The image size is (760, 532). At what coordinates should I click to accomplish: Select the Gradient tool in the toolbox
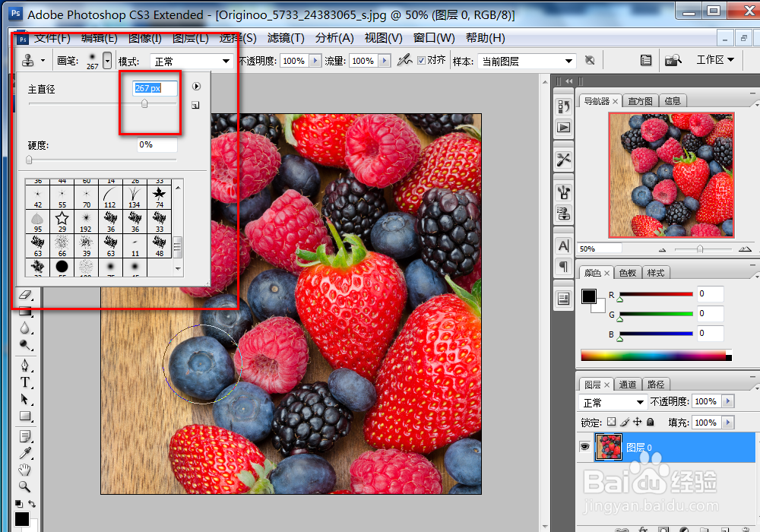25,312
